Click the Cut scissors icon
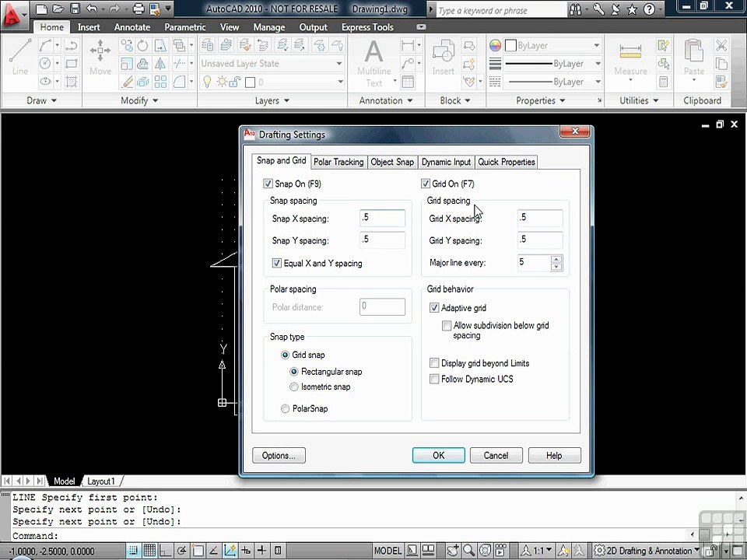The height and width of the screenshot is (560, 747). [x=721, y=46]
